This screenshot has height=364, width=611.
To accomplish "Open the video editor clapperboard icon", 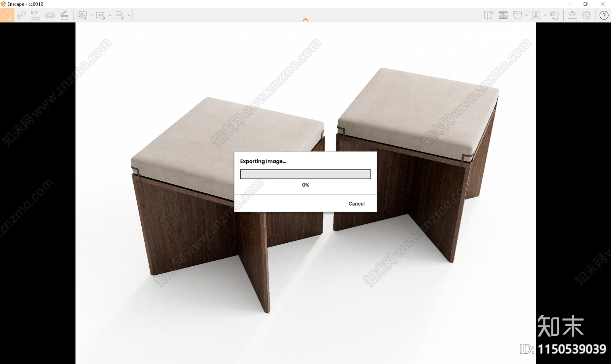I will click(65, 15).
